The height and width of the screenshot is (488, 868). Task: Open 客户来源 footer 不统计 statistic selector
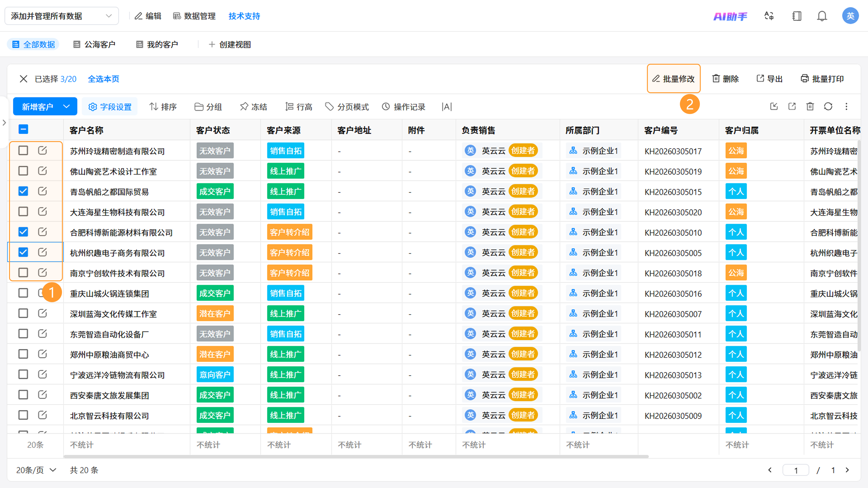279,445
